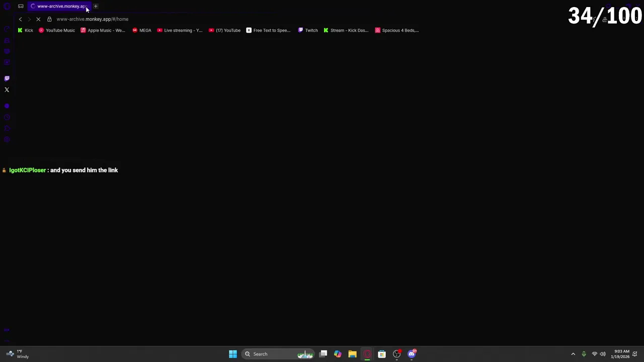Open the Free Text to Speech bookmark
Viewport: 644px width, 362px height.
click(x=268, y=30)
